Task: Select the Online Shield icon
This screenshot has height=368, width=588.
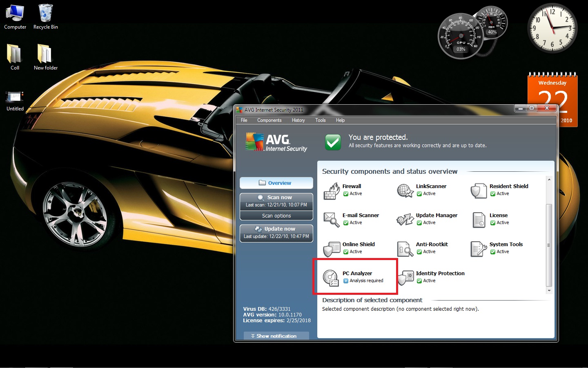Action: coord(332,249)
